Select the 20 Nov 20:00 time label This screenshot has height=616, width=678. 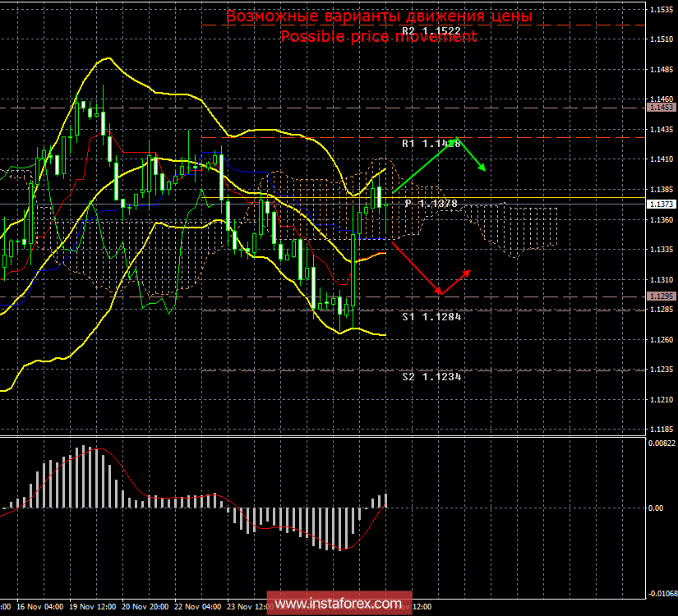tap(145, 606)
